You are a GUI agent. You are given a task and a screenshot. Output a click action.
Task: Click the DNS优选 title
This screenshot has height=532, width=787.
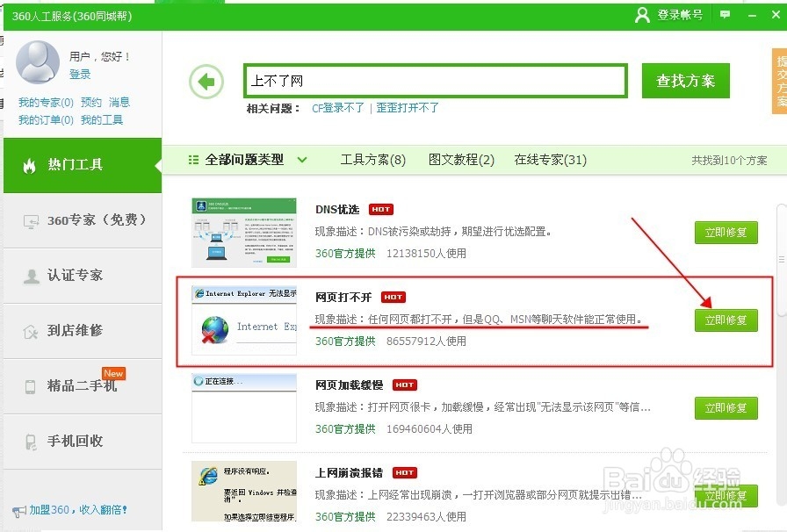tap(337, 209)
